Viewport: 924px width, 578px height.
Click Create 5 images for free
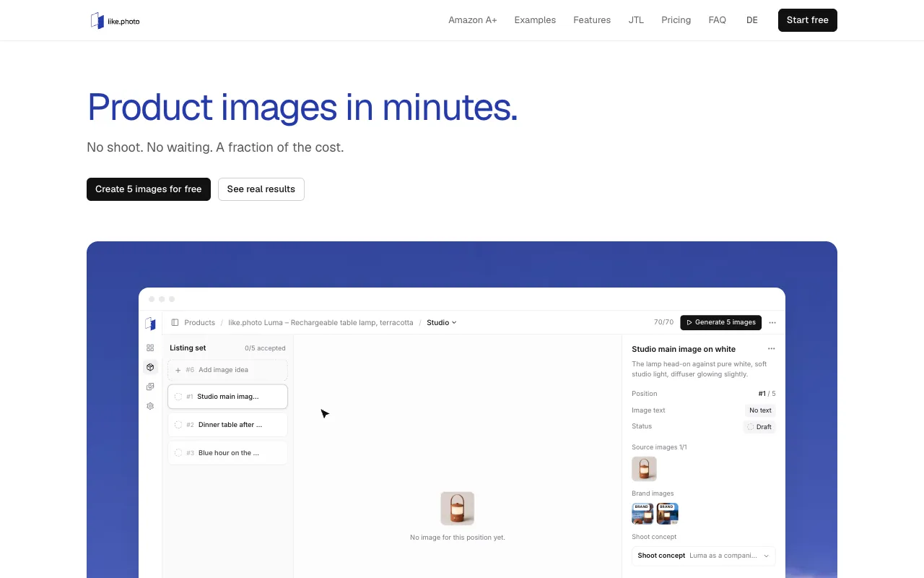coord(149,189)
